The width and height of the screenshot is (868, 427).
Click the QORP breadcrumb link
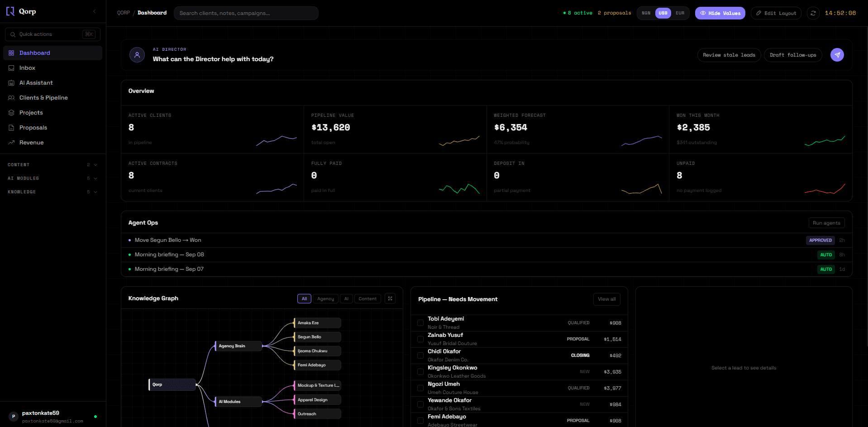pyautogui.click(x=123, y=13)
